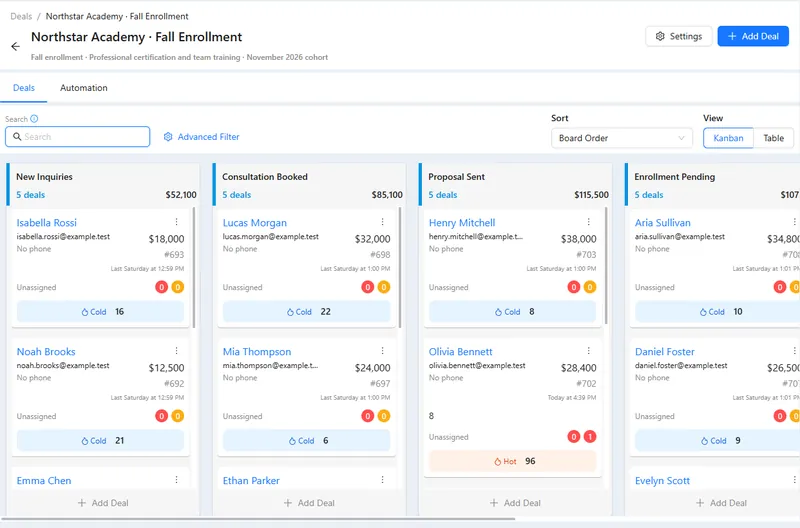Viewport: 800px width, 528px height.
Task: Open the Advanced Filter link
Action: (x=202, y=137)
